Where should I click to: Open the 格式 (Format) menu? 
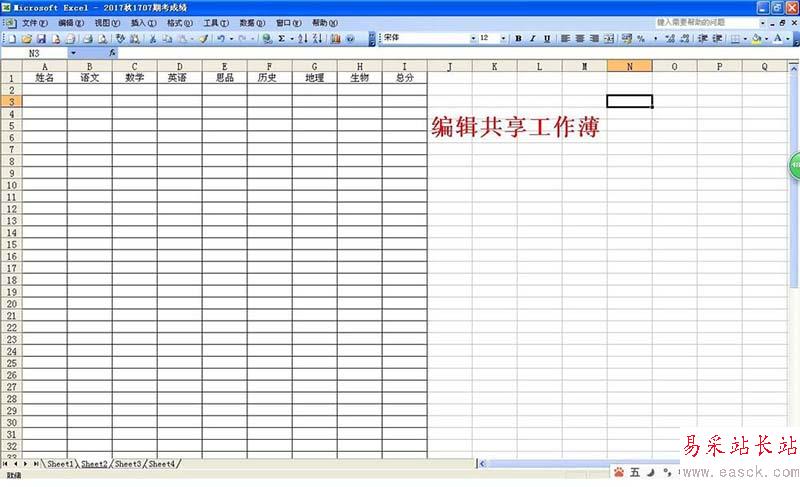pyautogui.click(x=180, y=23)
